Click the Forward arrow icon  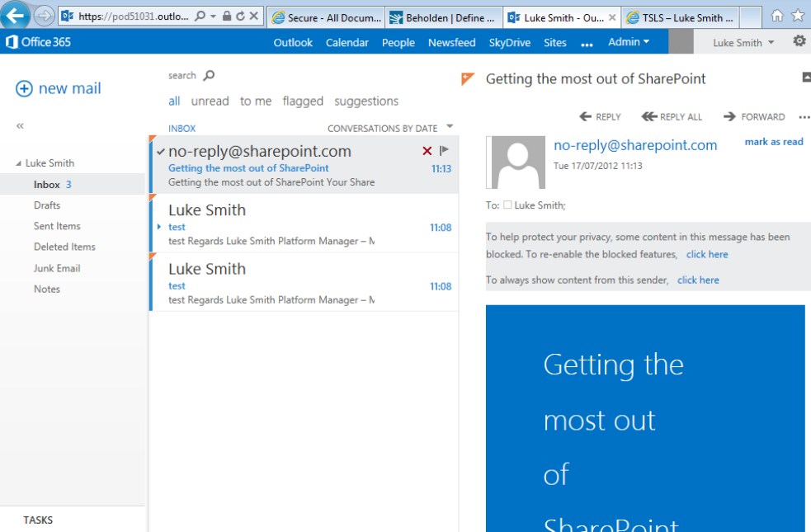click(729, 117)
